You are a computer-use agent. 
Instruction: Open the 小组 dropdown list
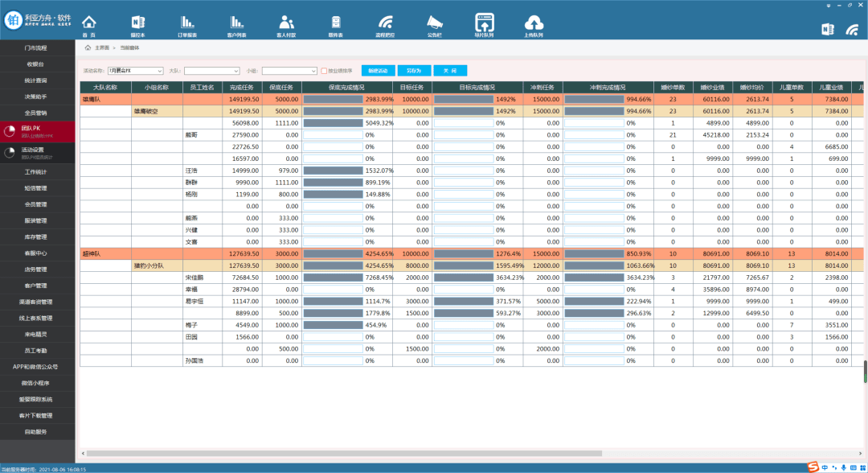(289, 71)
